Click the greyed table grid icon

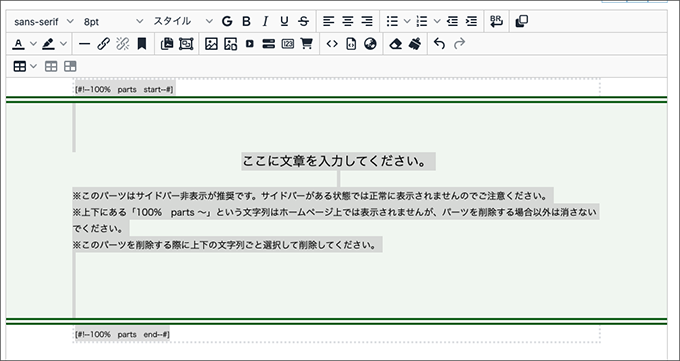(x=51, y=66)
